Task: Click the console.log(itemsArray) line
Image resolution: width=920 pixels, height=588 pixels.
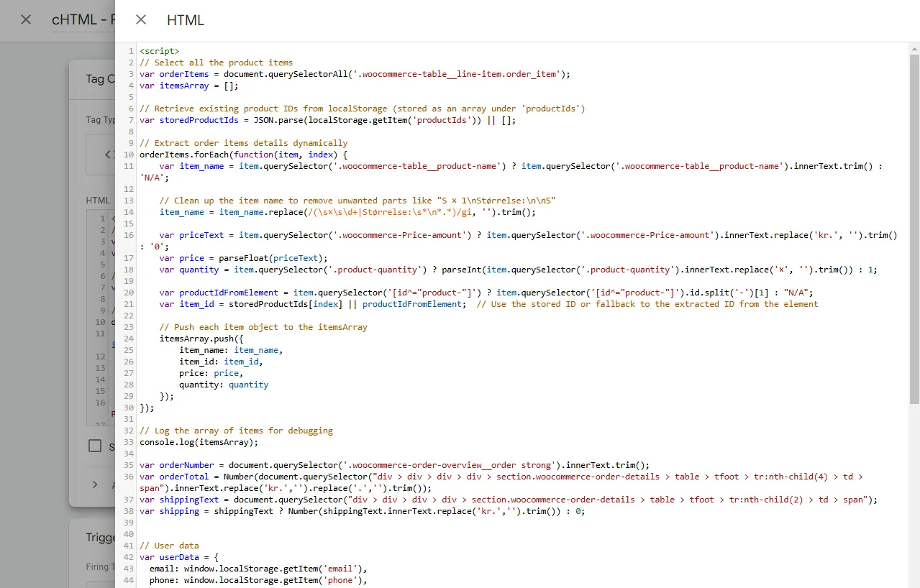Action: click(199, 442)
